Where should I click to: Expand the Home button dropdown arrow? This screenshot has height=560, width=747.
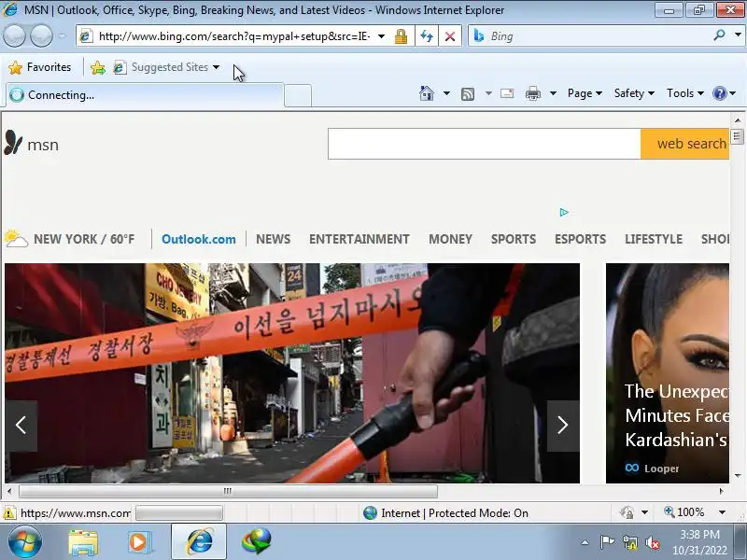[x=446, y=93]
